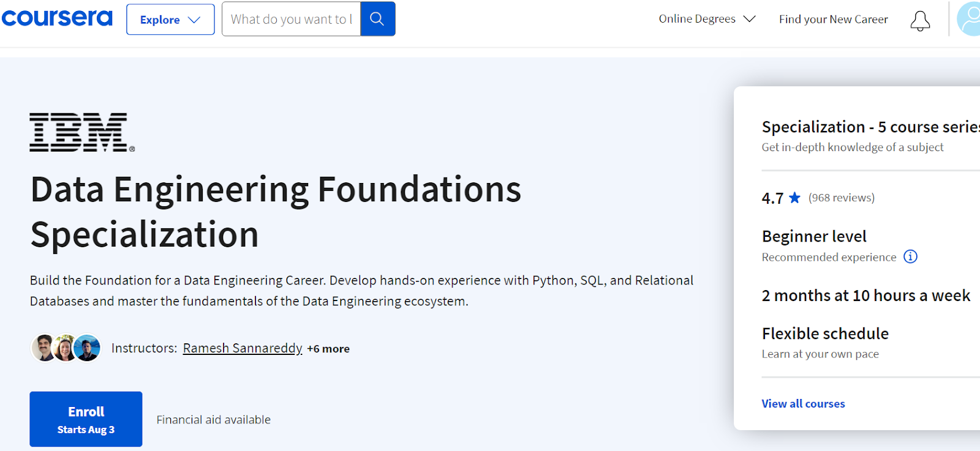Open Find your New Career
The height and width of the screenshot is (451, 980).
click(x=833, y=19)
